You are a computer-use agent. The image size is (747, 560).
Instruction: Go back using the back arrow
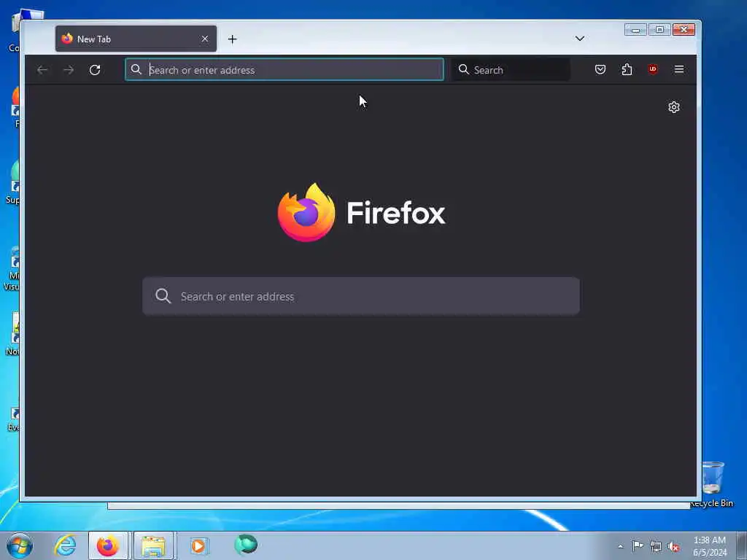tap(42, 70)
